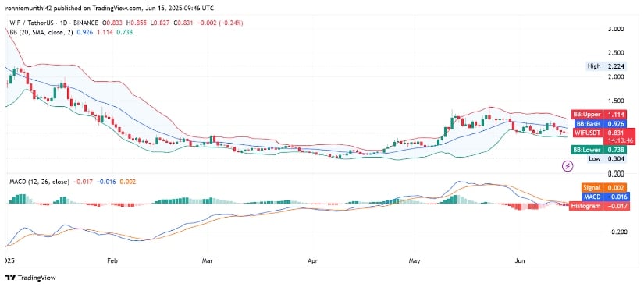The image size is (644, 287).
Task: Click the BB:Lower 0.738 price label
Action: (599, 150)
